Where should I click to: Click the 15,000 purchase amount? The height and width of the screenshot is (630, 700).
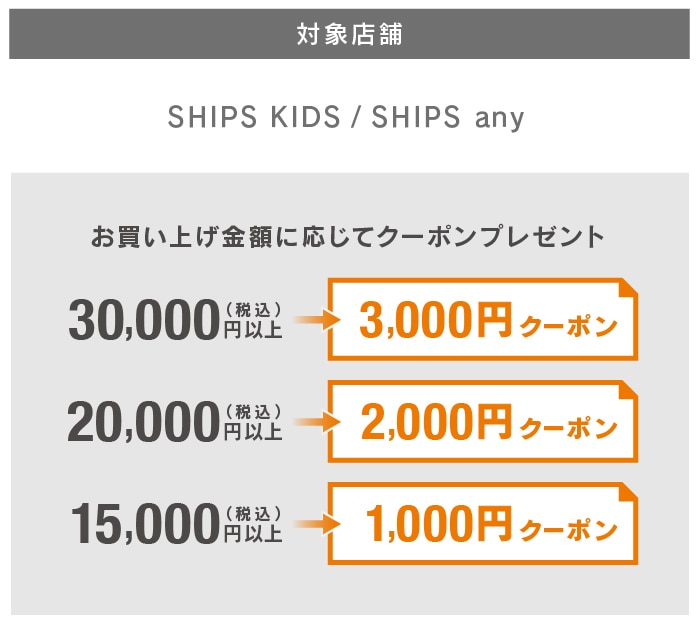tap(143, 524)
